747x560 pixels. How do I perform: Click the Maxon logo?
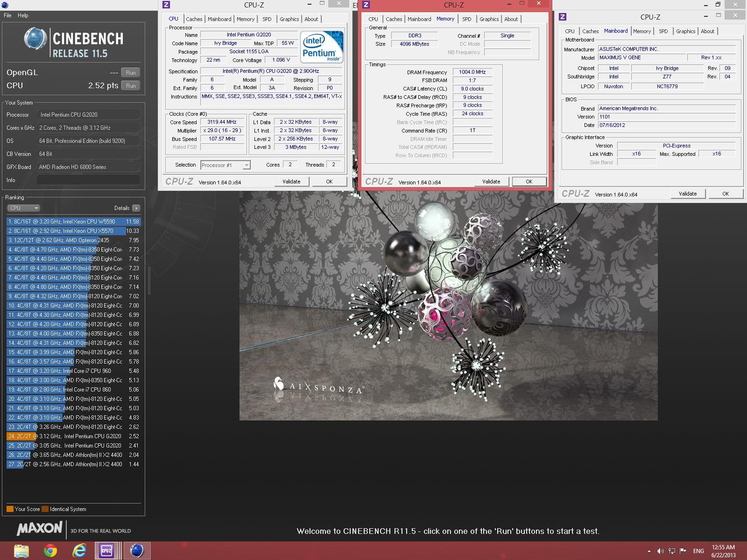[39, 528]
